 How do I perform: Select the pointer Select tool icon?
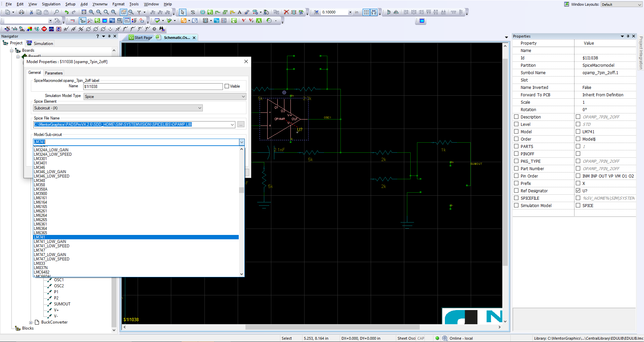coord(182,12)
